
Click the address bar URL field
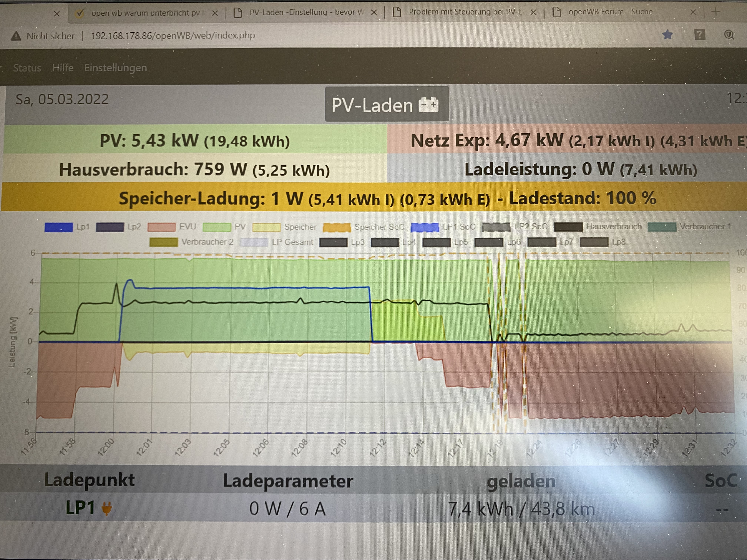(x=173, y=36)
